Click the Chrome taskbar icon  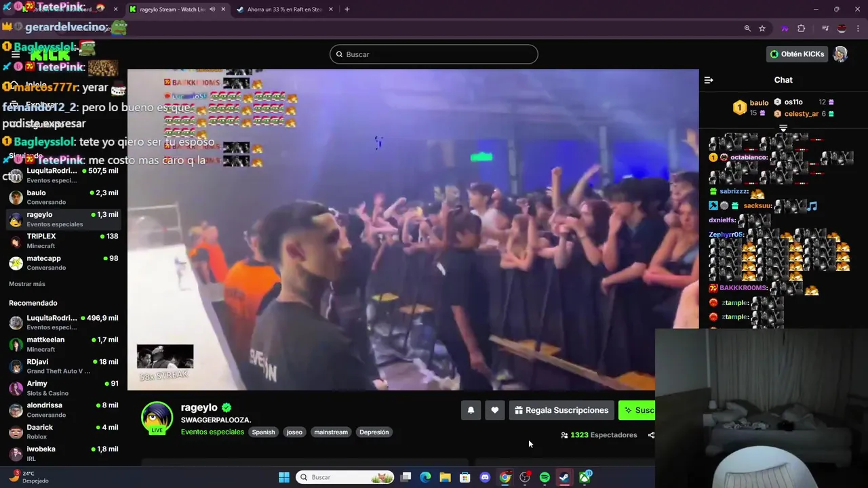[505, 477]
